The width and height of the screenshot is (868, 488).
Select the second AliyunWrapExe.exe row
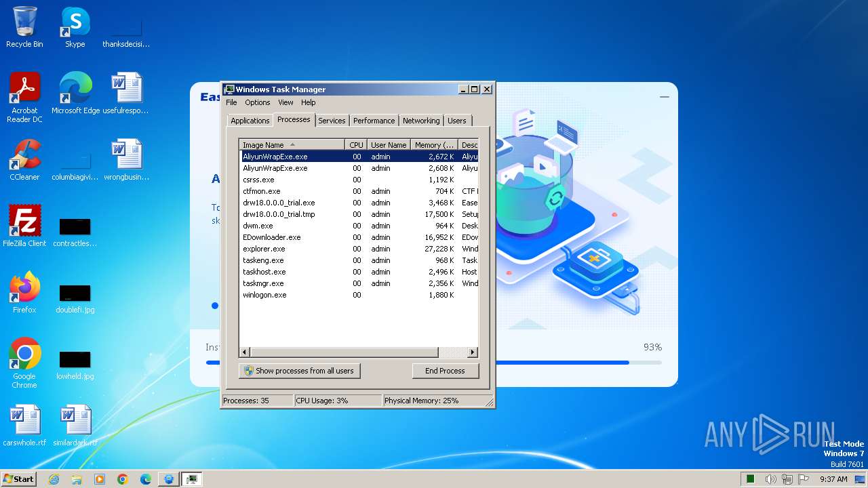(x=359, y=168)
